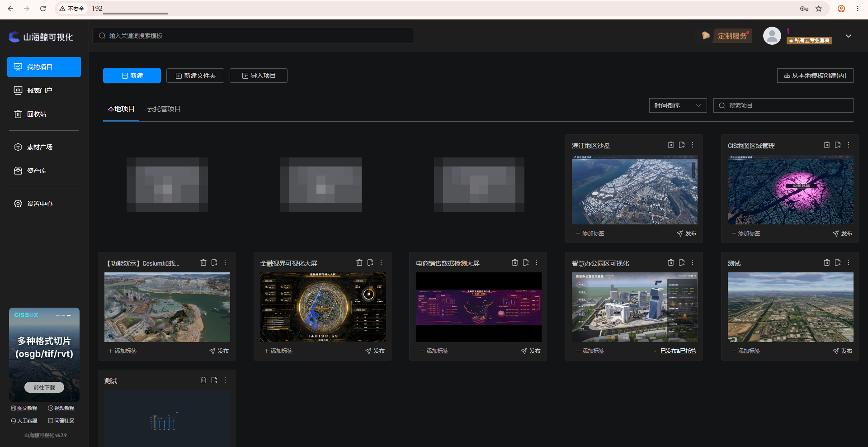Bookmark this page with the star icon
This screenshot has width=868, height=447.
(819, 9)
